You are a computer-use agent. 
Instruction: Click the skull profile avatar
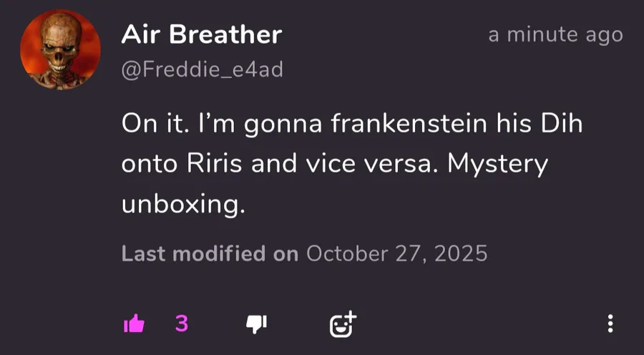click(61, 50)
